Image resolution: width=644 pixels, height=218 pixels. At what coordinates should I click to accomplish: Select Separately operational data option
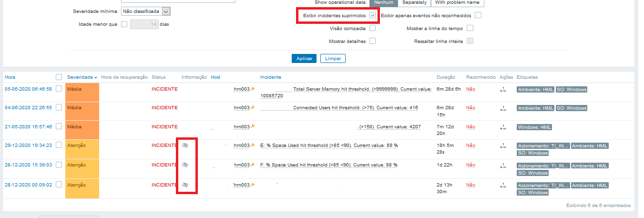pos(414,2)
